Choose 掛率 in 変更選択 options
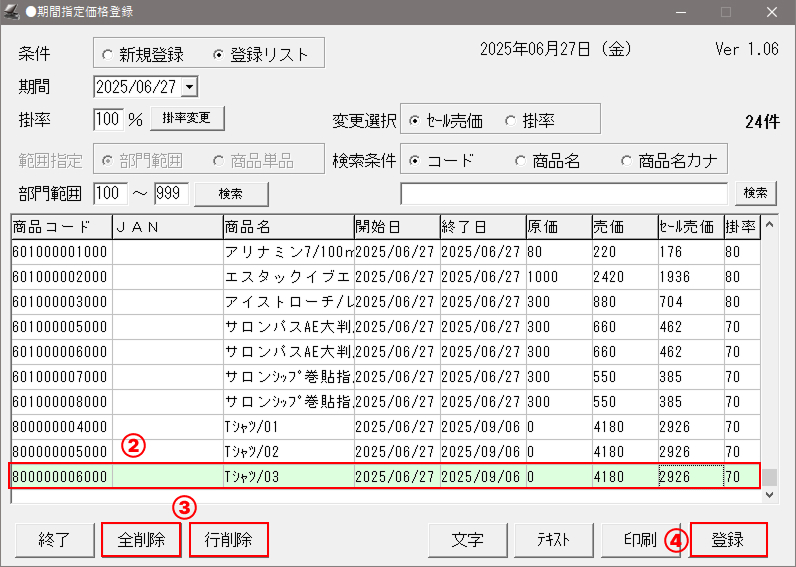Image resolution: width=796 pixels, height=567 pixels. [511, 121]
